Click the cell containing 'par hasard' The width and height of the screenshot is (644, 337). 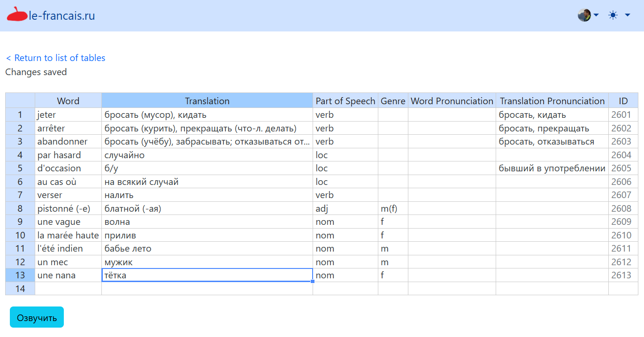[68, 155]
